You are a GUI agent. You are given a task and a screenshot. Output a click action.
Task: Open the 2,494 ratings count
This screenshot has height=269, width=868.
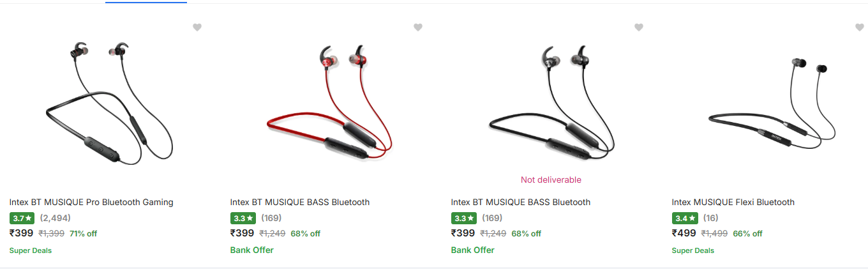point(55,218)
